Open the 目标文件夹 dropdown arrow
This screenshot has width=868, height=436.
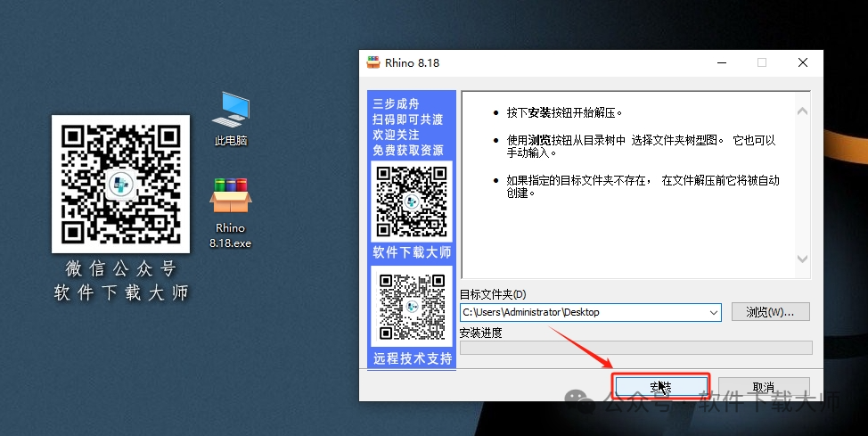714,312
